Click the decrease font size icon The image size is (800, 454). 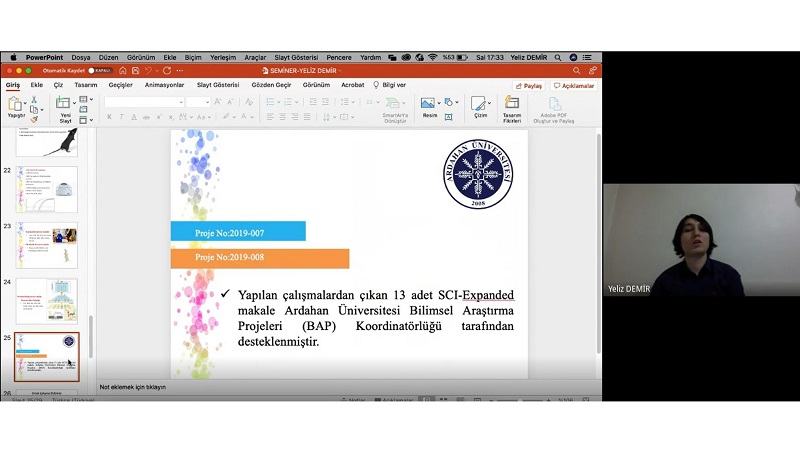pyautogui.click(x=230, y=102)
